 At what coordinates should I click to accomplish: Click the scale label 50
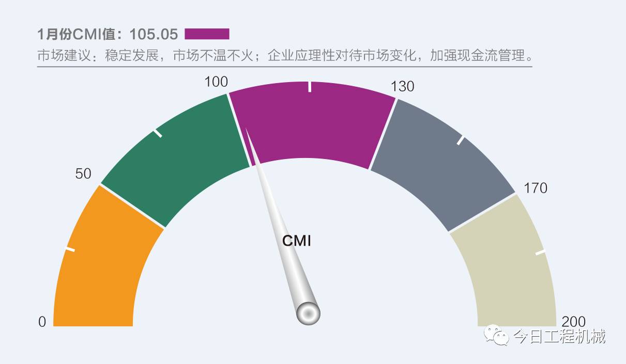(83, 173)
